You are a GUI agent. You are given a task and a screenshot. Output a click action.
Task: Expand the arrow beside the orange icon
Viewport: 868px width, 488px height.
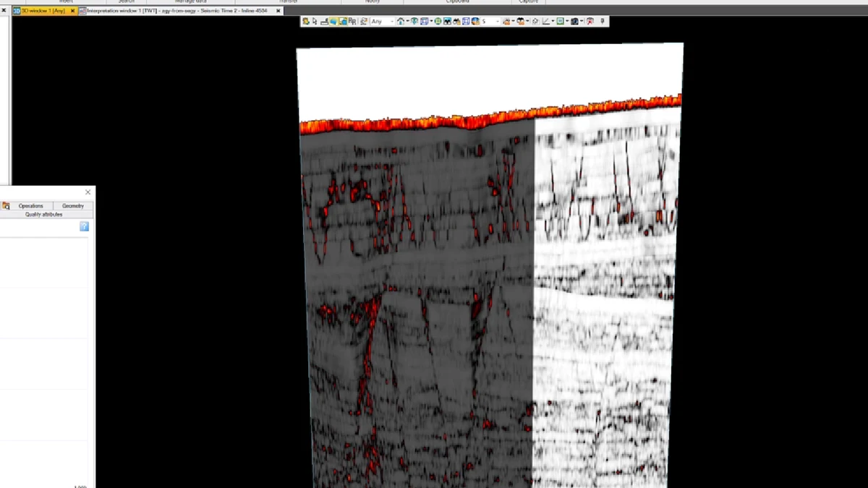pyautogui.click(x=514, y=22)
